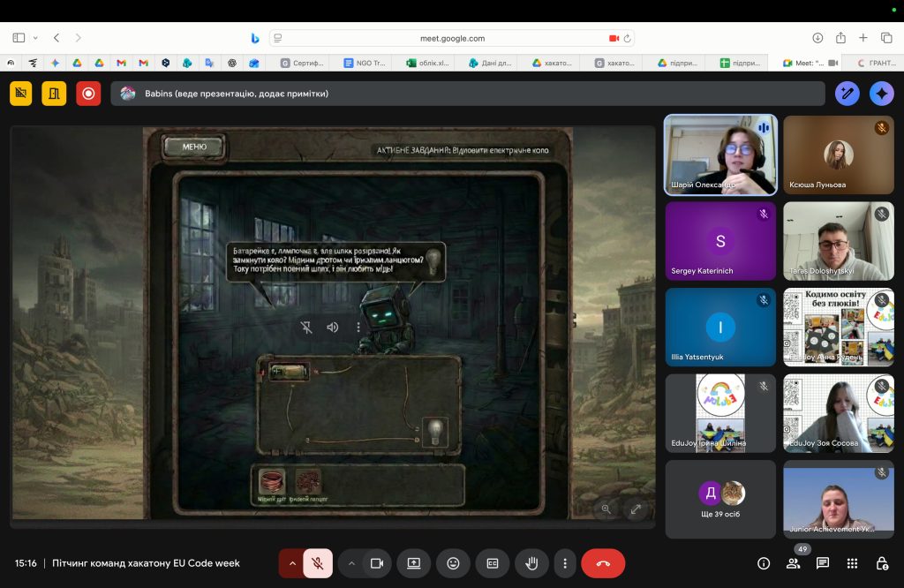Image resolution: width=904 pixels, height=588 pixels.
Task: Open the meeting details info panel
Action: coord(764,563)
